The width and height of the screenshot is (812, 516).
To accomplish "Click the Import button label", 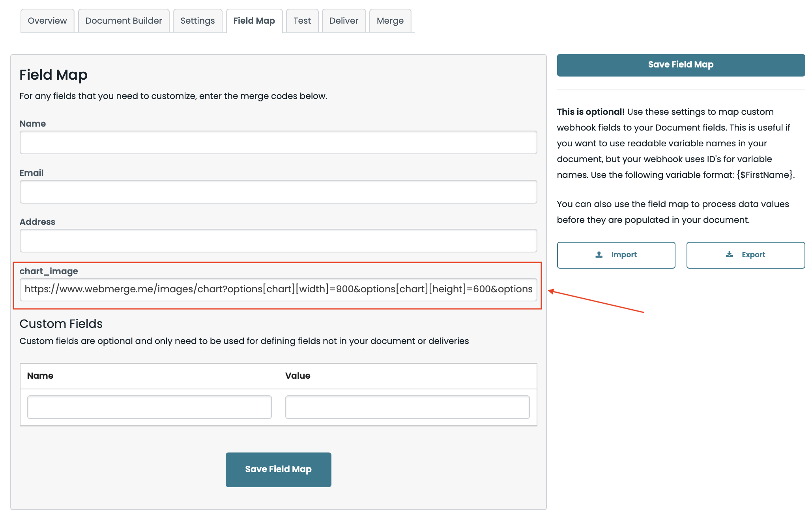I will click(x=624, y=255).
